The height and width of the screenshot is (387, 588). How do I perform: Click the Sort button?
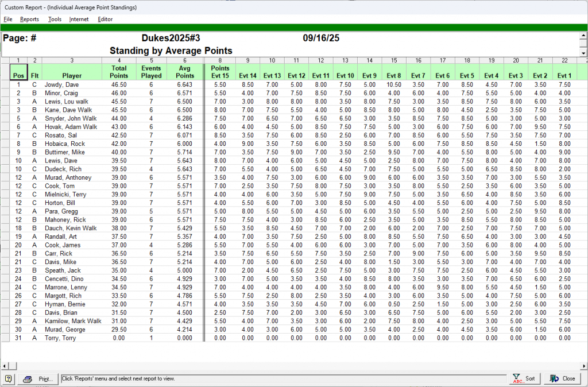pyautogui.click(x=524, y=379)
